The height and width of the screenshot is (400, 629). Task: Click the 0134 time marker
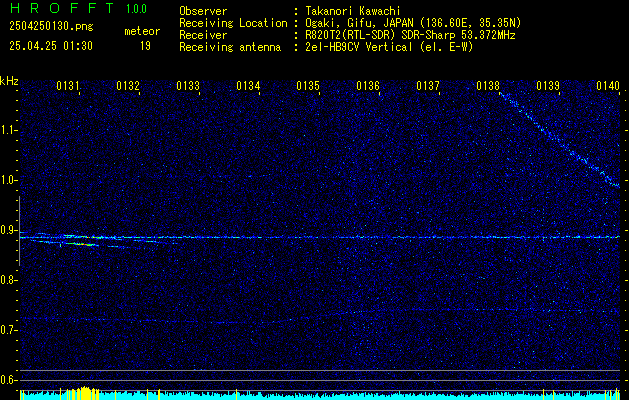(x=248, y=86)
